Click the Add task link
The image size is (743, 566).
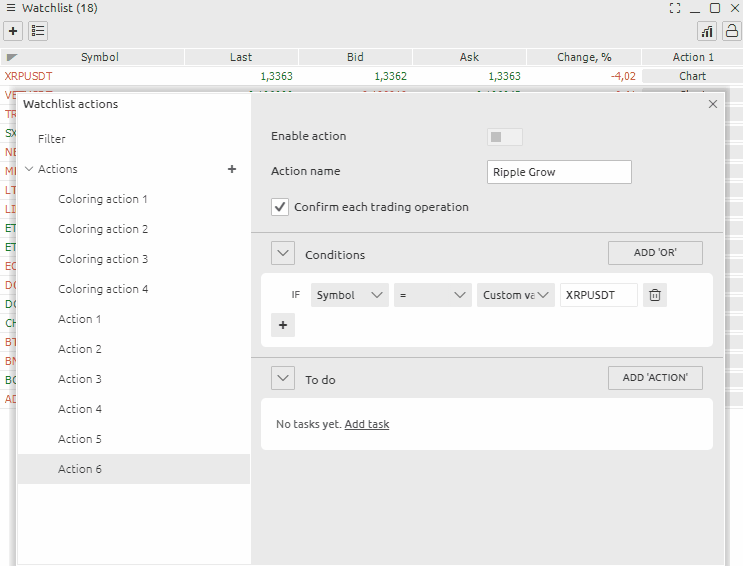(x=366, y=424)
